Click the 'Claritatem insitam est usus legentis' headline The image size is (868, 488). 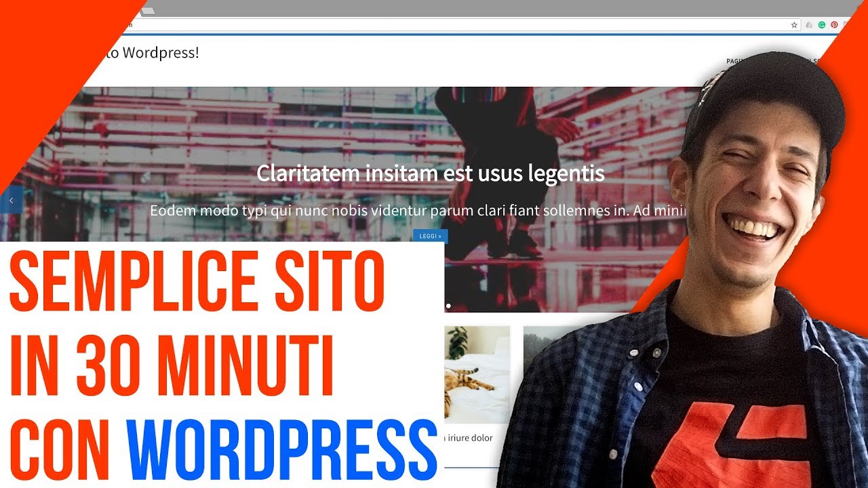tap(431, 174)
